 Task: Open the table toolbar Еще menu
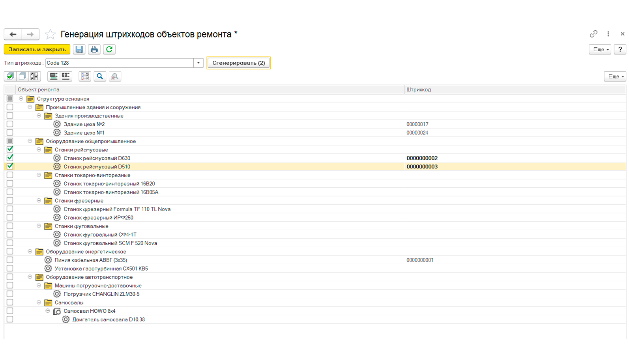(615, 76)
